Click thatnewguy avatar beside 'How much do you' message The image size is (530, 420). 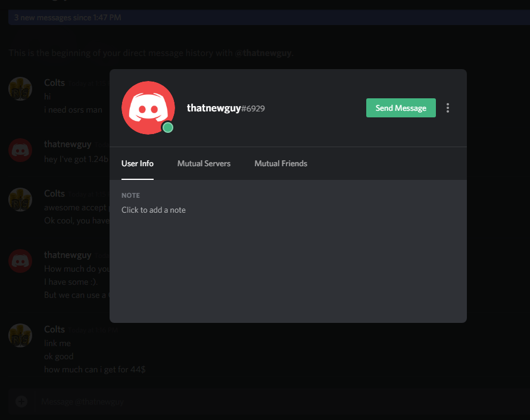coord(20,261)
